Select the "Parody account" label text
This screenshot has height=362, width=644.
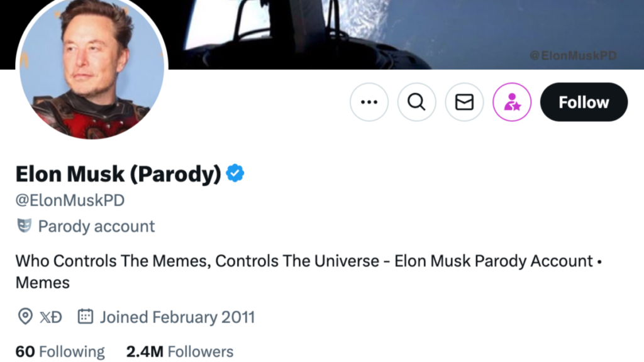[x=96, y=226]
